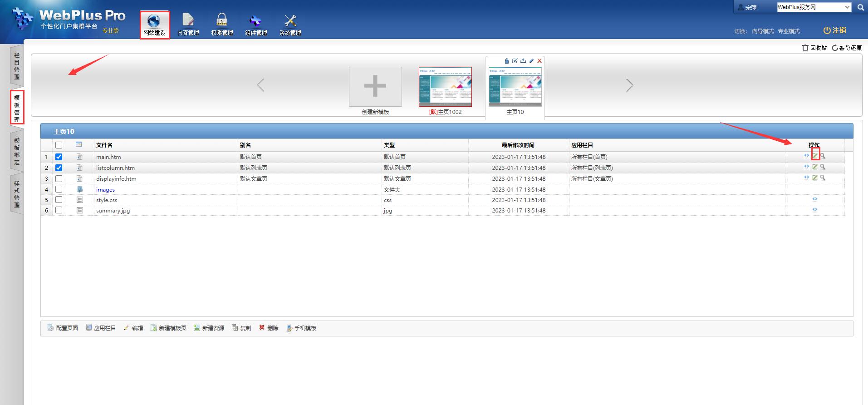The width and height of the screenshot is (868, 405).
Task: Uncheck the main.htm row checkbox
Action: coord(59,157)
